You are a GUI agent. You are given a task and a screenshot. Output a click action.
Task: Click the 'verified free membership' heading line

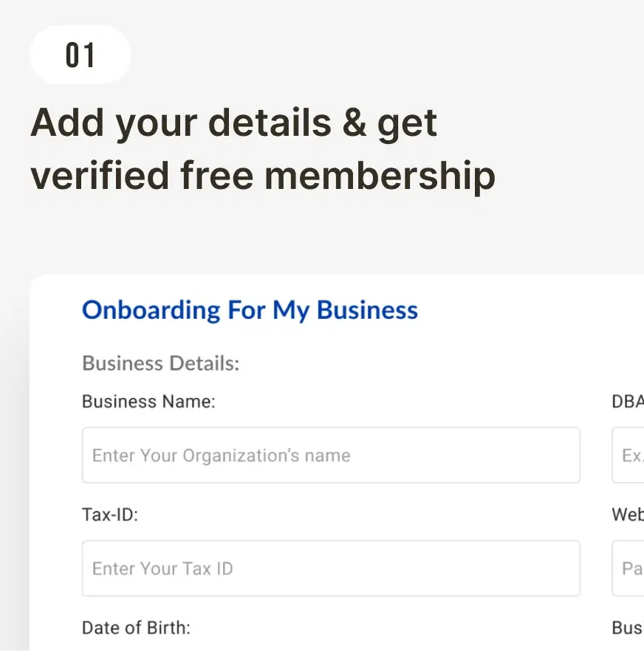pyautogui.click(x=262, y=176)
